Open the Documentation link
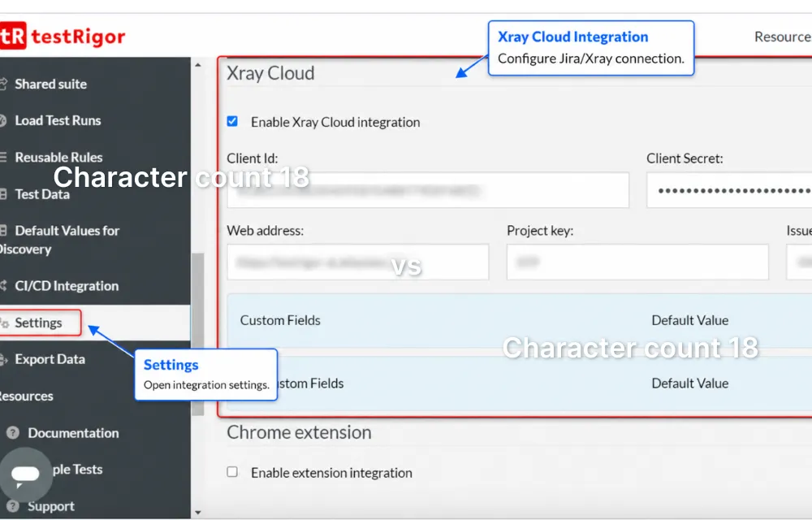Image resolution: width=812 pixels, height=520 pixels. (x=73, y=433)
